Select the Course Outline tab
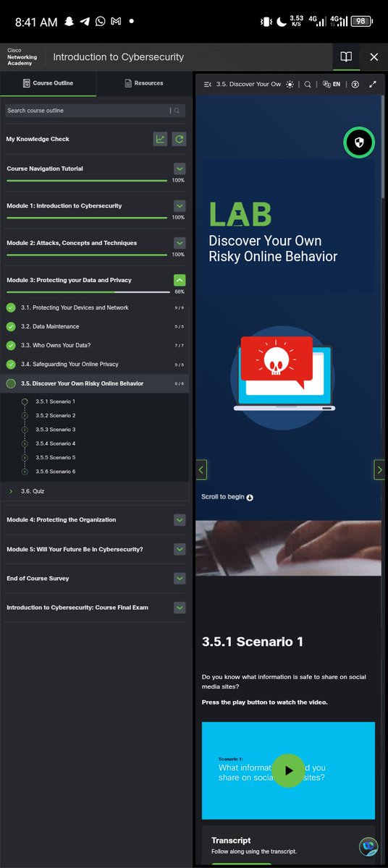 [48, 83]
